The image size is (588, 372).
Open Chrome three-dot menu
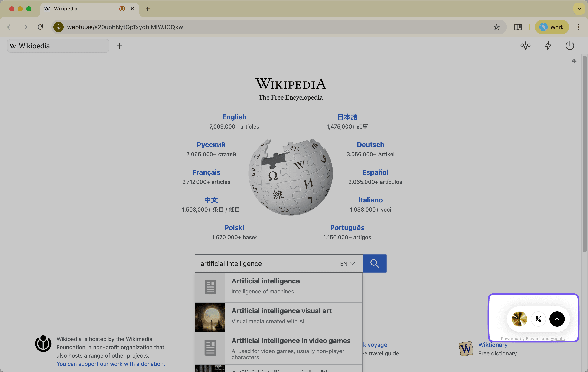578,27
